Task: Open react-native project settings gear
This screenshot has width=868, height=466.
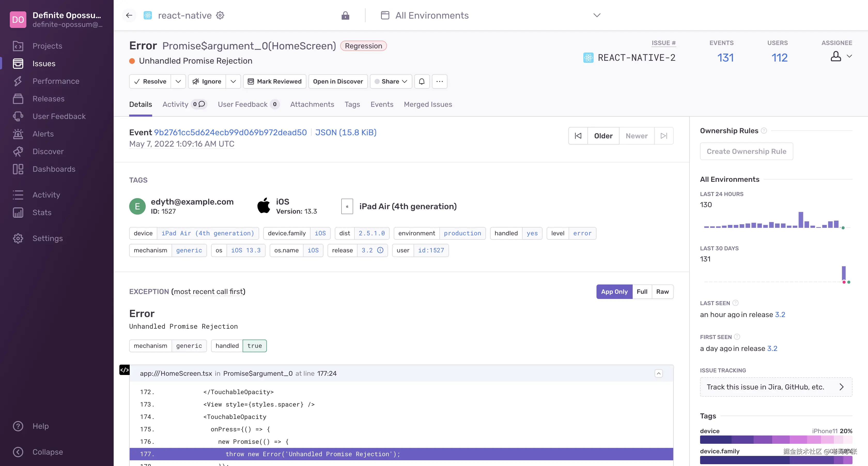Action: [220, 16]
